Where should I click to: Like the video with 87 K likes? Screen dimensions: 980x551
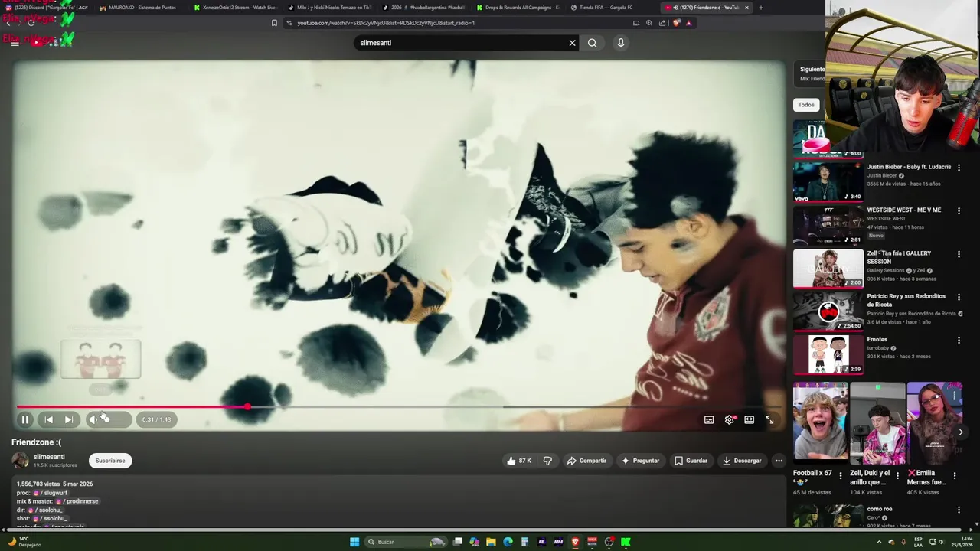(x=518, y=461)
